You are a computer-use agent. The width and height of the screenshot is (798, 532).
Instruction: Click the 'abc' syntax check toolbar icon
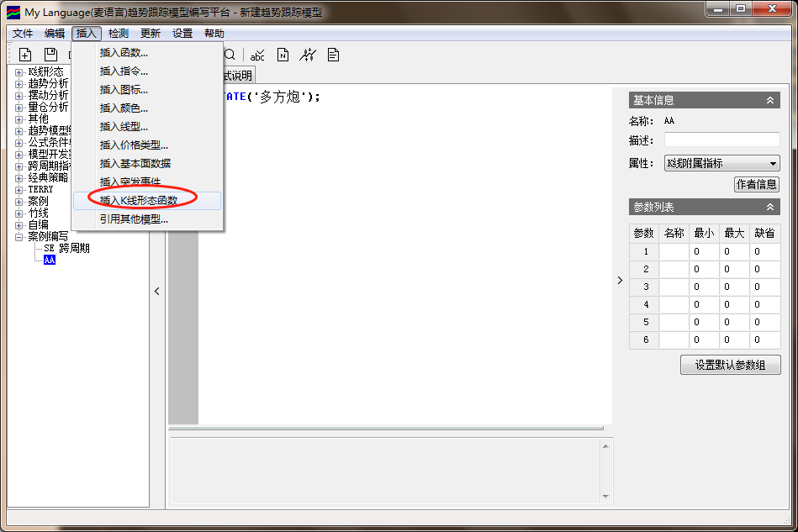point(257,55)
